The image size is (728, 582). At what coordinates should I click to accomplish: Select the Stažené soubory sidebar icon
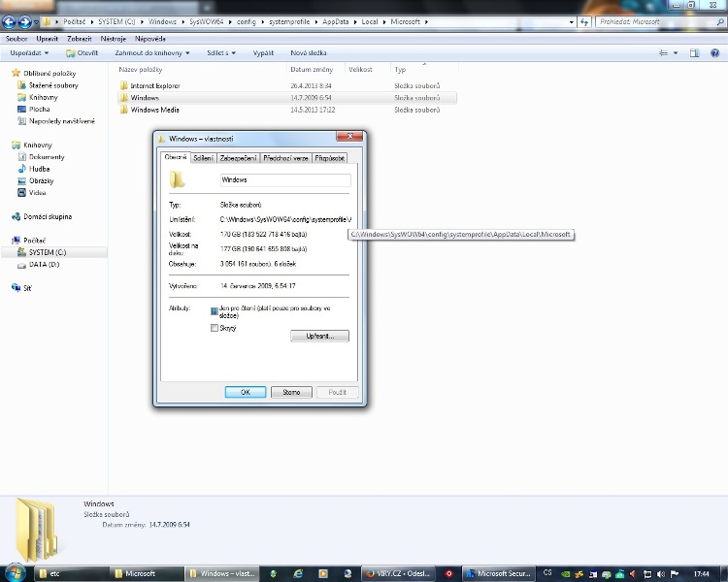click(18, 85)
